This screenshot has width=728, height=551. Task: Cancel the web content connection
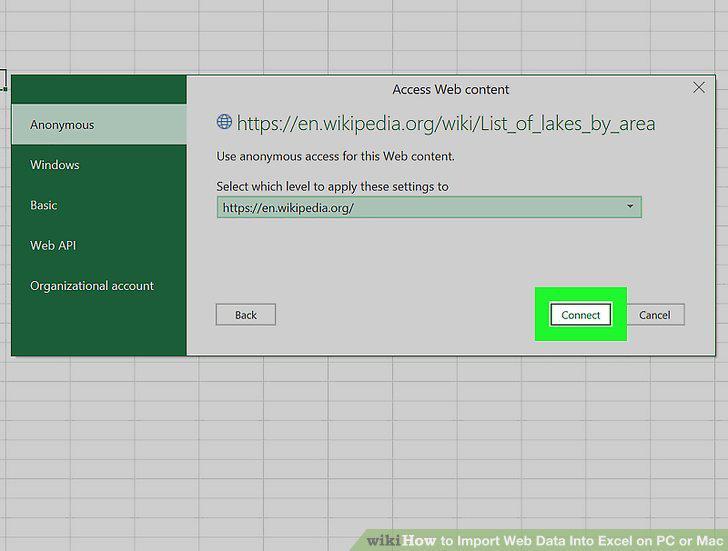[x=655, y=315]
